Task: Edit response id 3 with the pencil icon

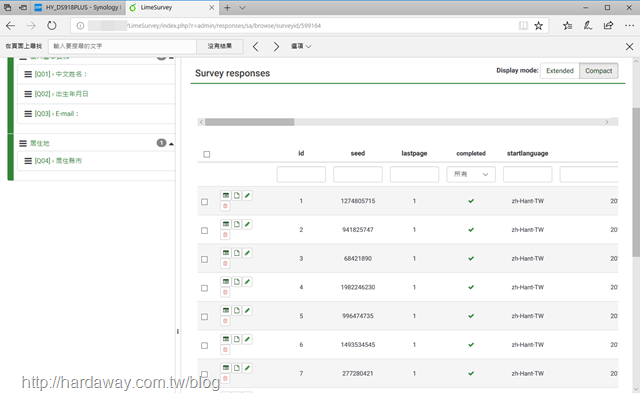Action: click(247, 253)
